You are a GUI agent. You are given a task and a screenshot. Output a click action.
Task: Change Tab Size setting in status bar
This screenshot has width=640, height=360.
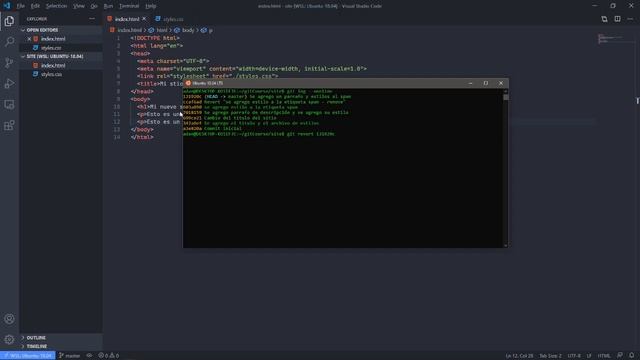click(x=550, y=356)
